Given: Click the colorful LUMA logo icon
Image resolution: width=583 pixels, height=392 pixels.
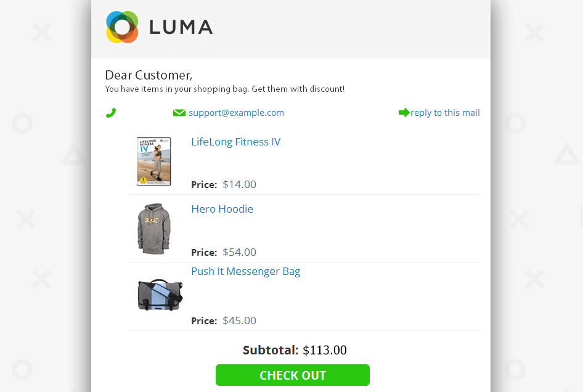Looking at the screenshot, I should click(122, 27).
